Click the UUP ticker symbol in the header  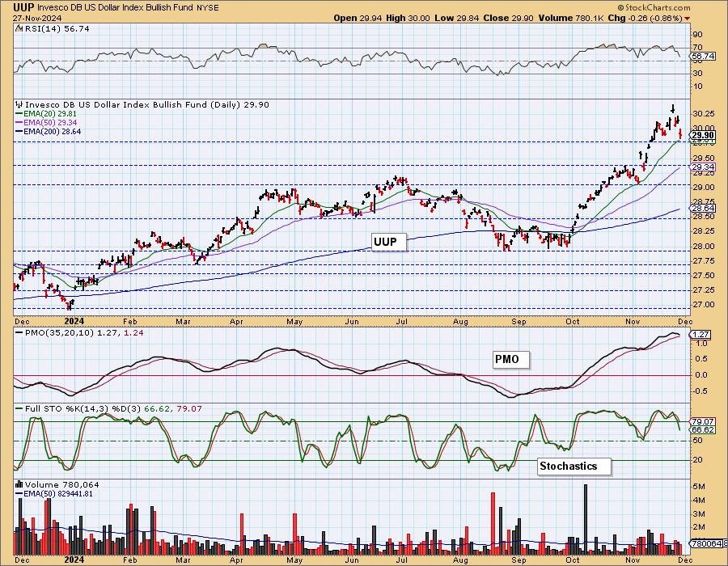[23, 7]
